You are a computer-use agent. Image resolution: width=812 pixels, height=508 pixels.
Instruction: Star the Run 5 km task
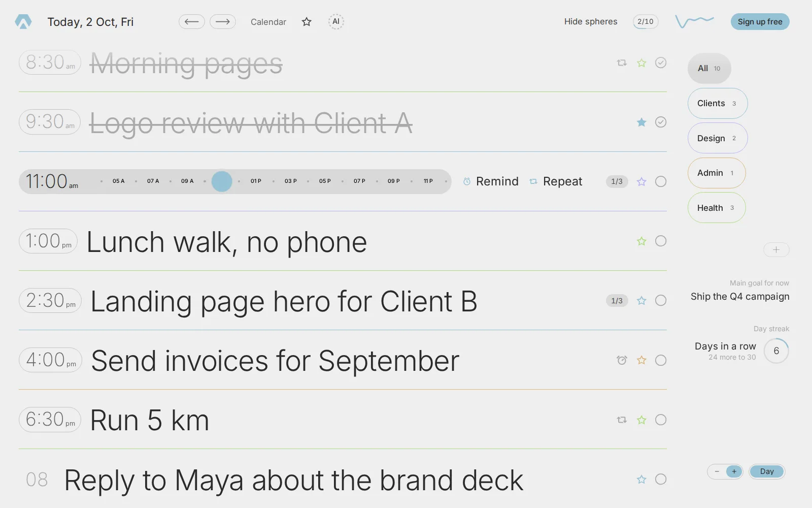(641, 420)
